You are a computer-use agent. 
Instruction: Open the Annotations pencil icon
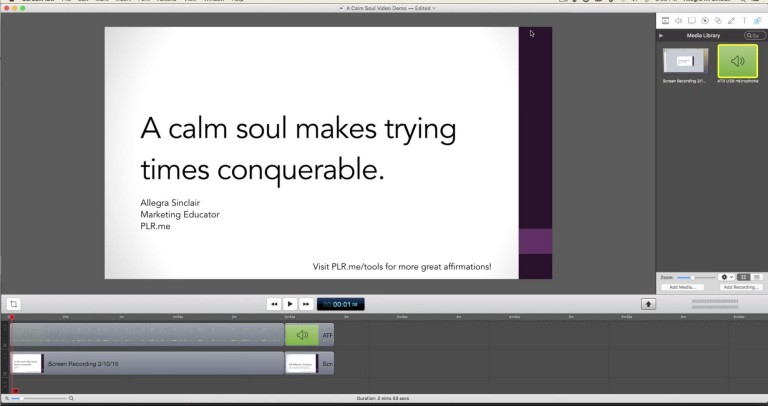click(x=731, y=21)
